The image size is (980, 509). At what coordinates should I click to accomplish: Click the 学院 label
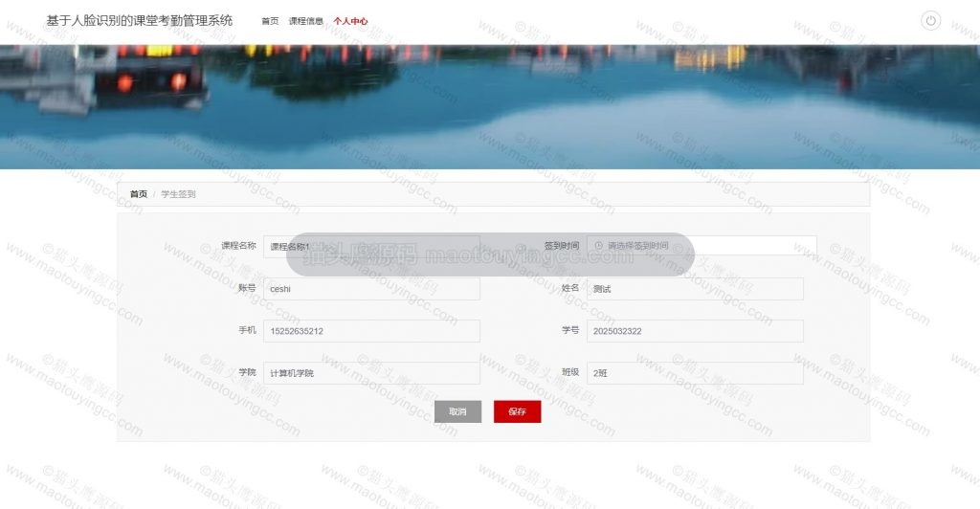pos(247,372)
